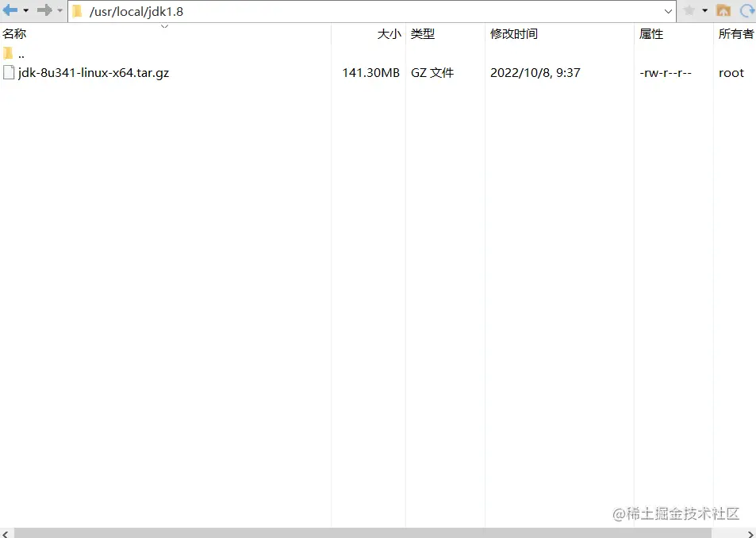756x538 pixels.
Task: Click the 'root' owner cell
Action: 731,73
